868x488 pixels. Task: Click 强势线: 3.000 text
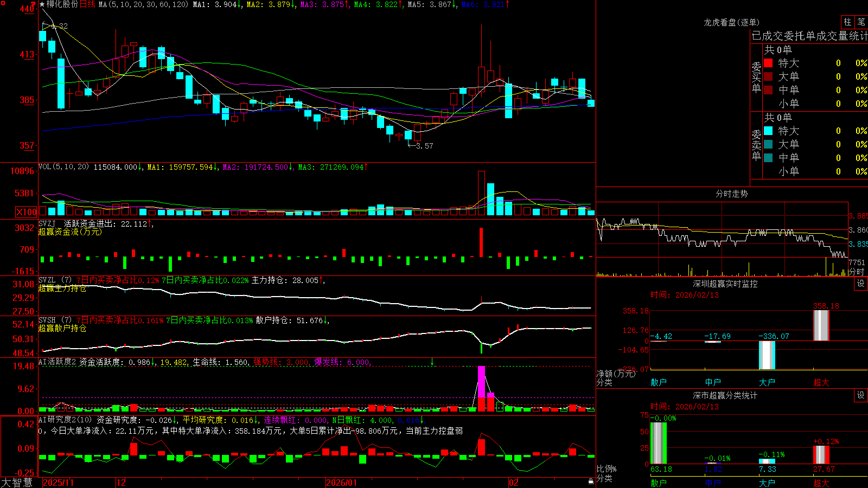coord(282,362)
